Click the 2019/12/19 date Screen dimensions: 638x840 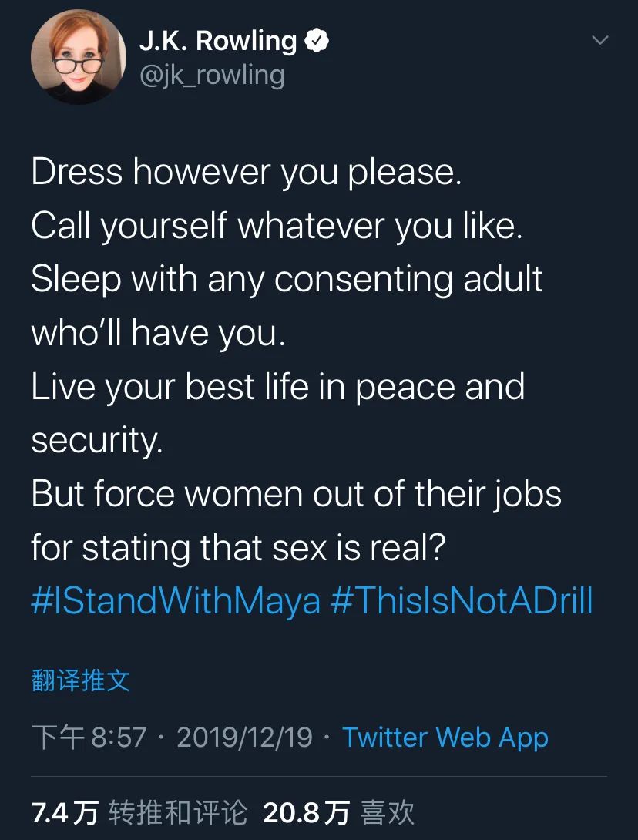245,738
